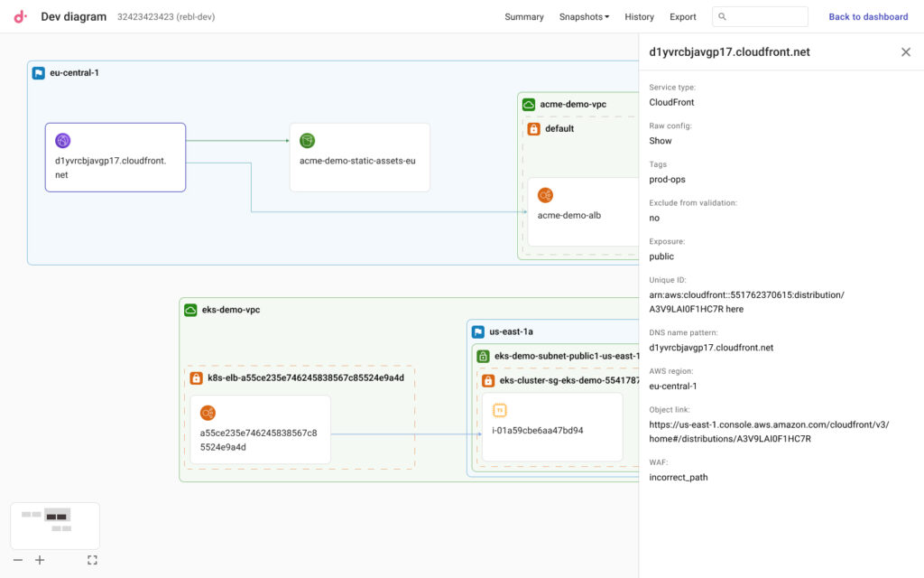Open the CloudFront console object link
Image resolution: width=924 pixels, height=578 pixels.
point(769,432)
